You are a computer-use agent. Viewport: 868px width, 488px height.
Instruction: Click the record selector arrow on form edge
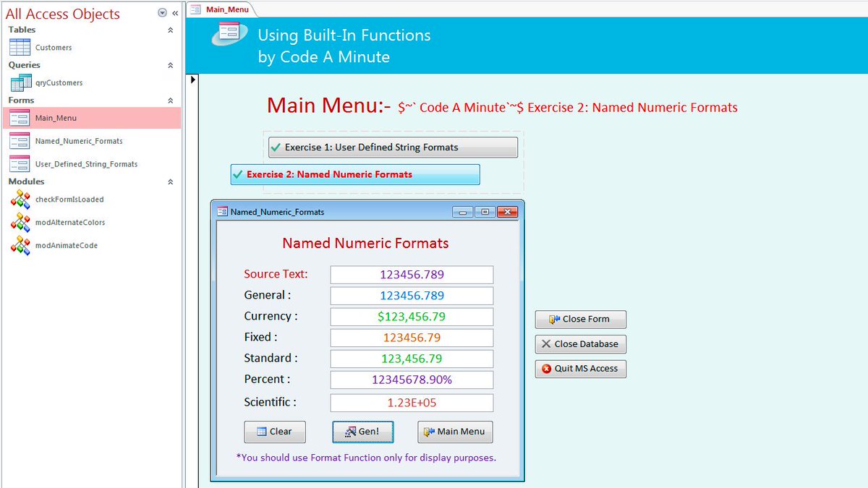(x=192, y=80)
